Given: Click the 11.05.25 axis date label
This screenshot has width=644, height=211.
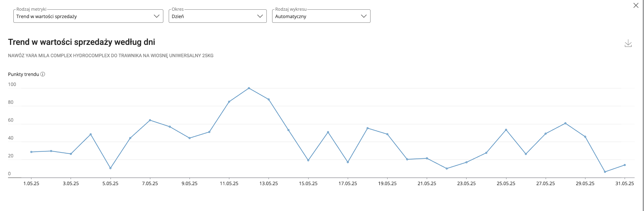Looking at the screenshot, I should coord(229,184).
